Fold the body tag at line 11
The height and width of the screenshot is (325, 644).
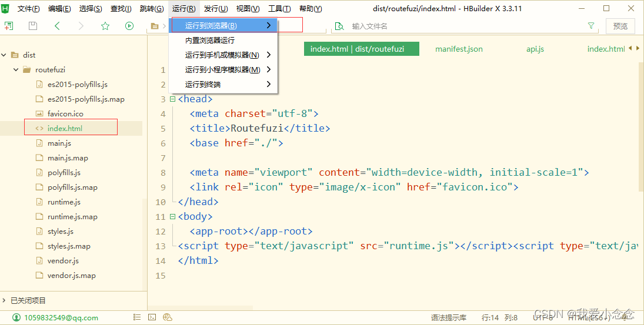(x=172, y=216)
